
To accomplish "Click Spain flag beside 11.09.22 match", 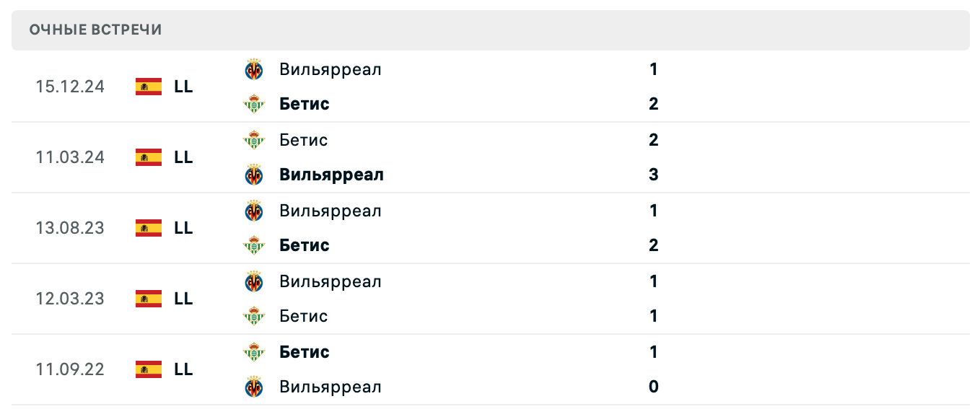I will pos(149,369).
